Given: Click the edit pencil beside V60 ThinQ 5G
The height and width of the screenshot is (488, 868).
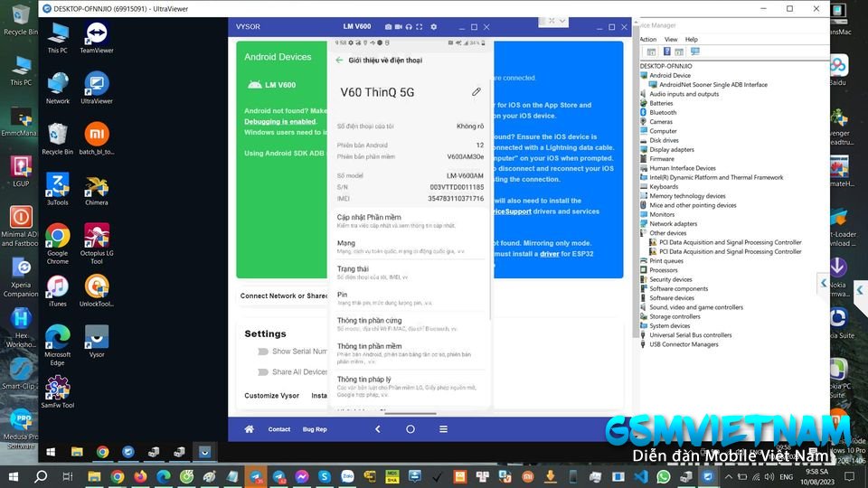Looking at the screenshot, I should point(476,92).
